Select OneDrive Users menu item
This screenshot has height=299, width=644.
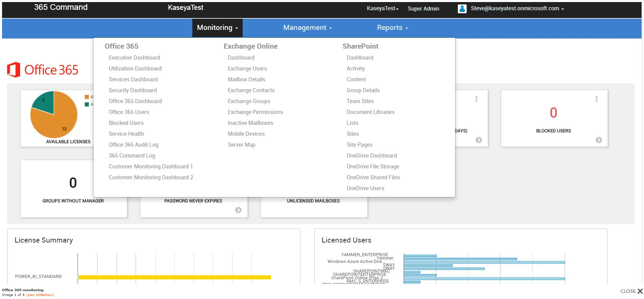point(365,188)
